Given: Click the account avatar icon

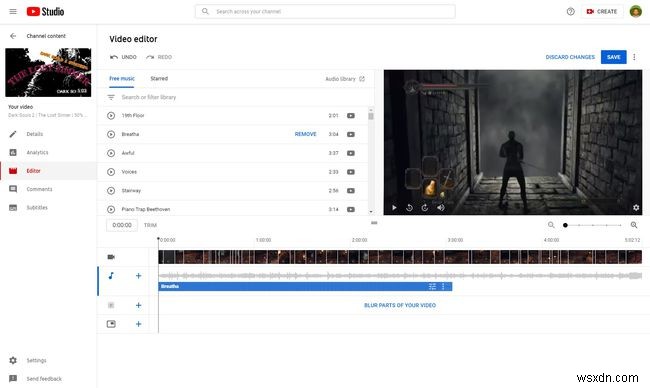Looking at the screenshot, I should click(635, 12).
